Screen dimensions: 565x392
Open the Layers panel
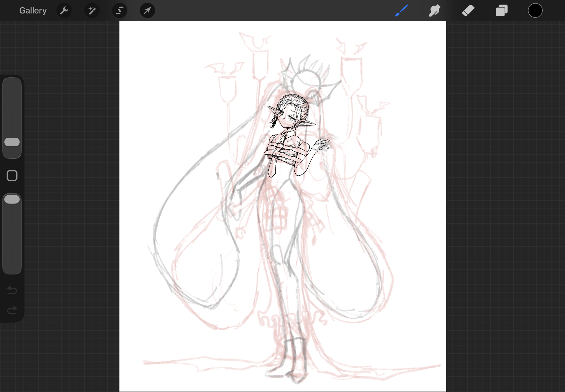502,11
